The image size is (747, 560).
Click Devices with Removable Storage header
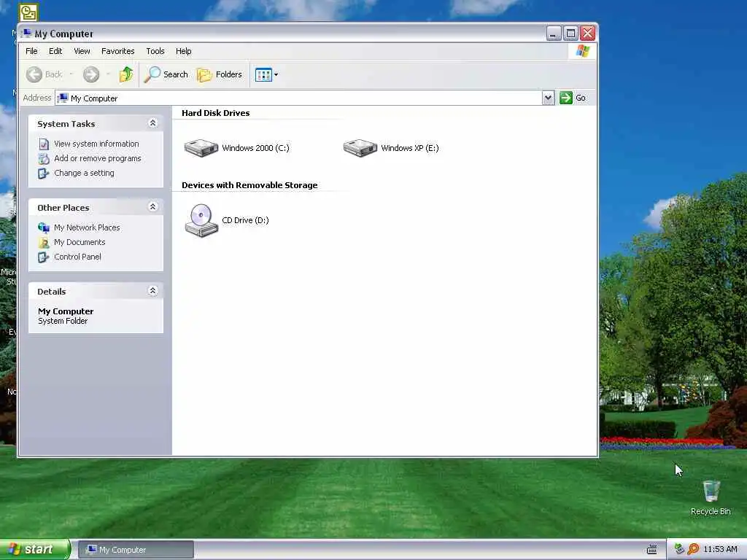249,185
